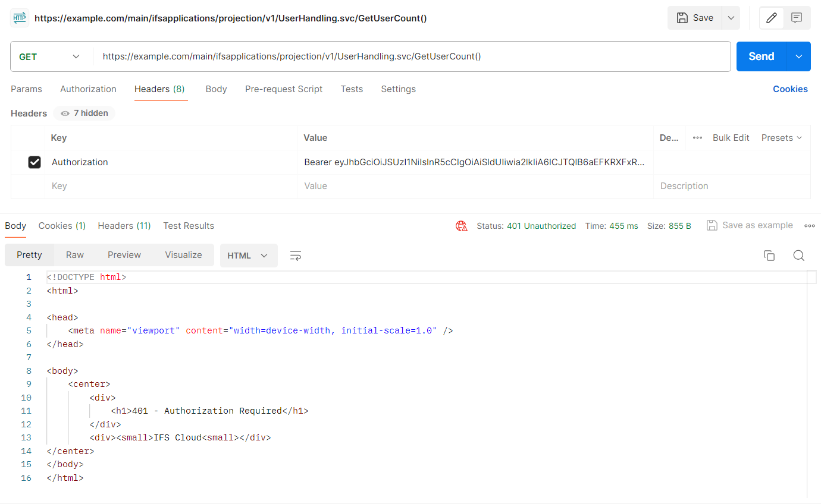Open the request rename pencil icon
The height and width of the screenshot is (504, 821).
[x=771, y=18]
